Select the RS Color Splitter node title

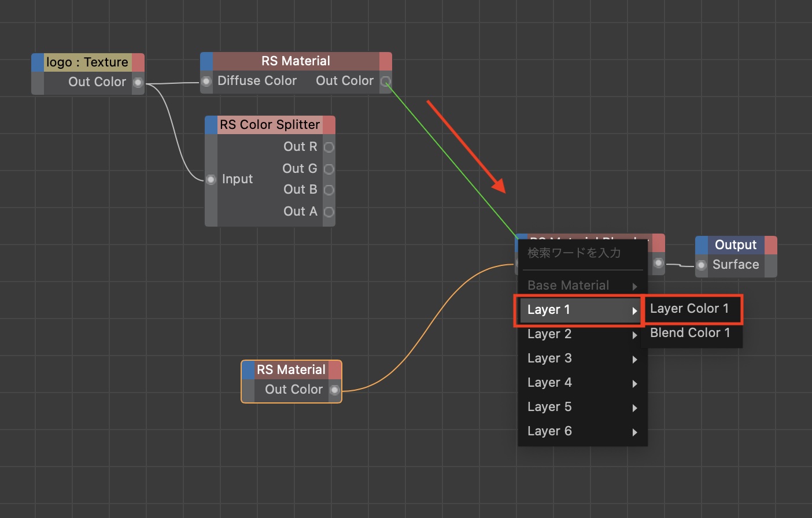(x=270, y=125)
